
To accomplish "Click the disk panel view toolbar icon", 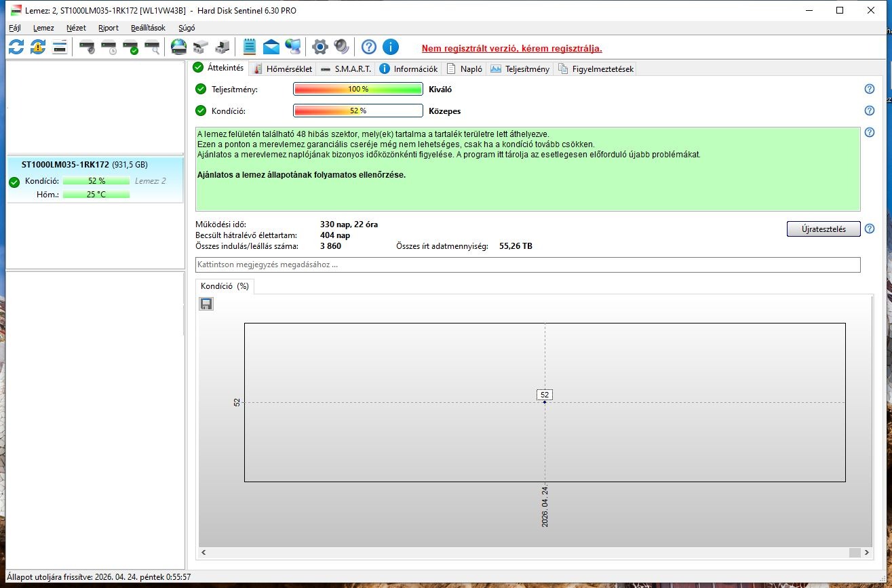I will pyautogui.click(x=60, y=47).
